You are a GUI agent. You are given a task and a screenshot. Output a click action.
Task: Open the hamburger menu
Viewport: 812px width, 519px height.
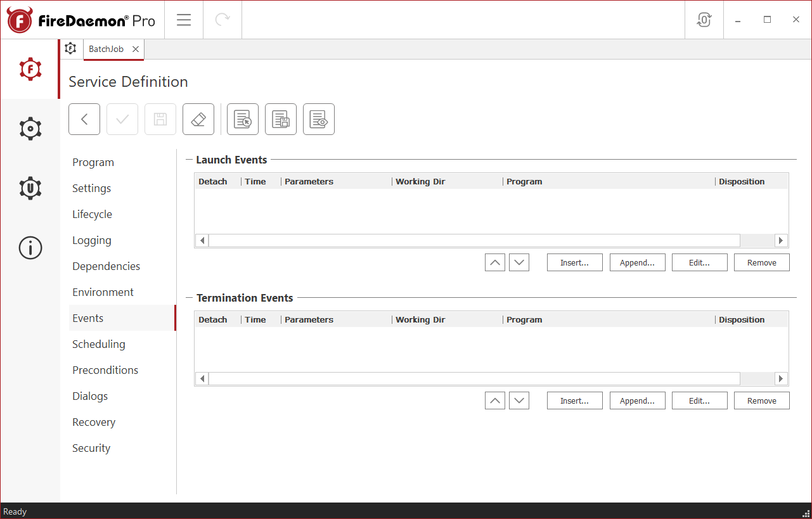tap(184, 20)
